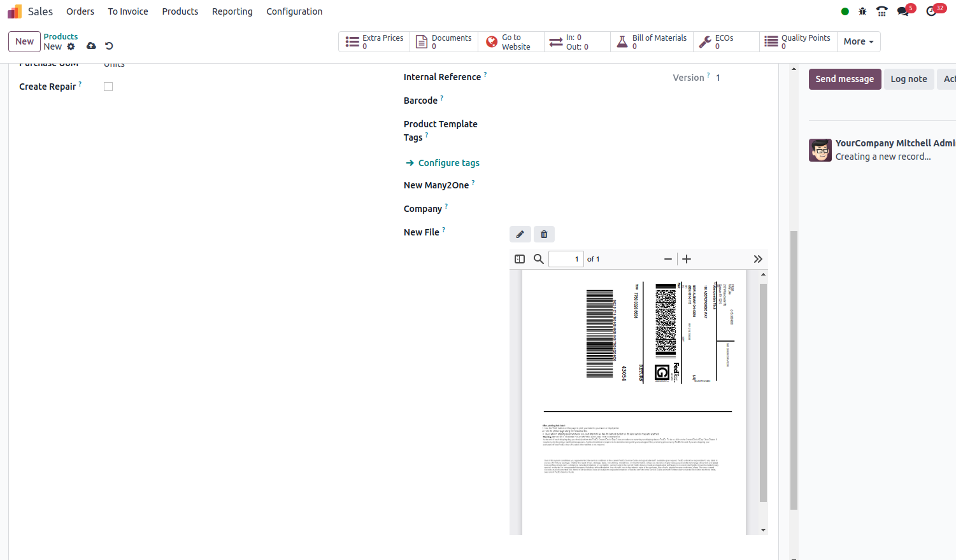956x560 pixels.
Task: Open In/Out stock moves button
Action: [577, 42]
